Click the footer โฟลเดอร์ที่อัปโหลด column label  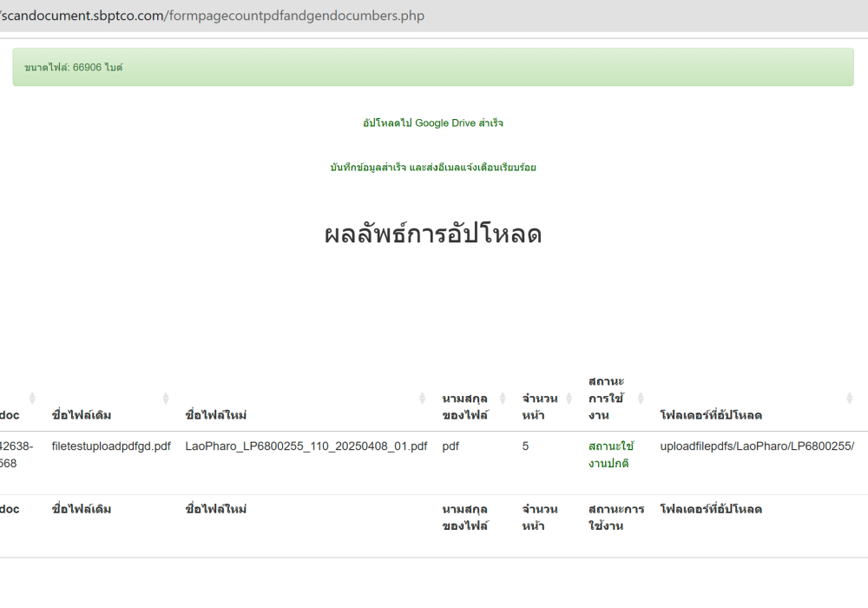click(711, 509)
